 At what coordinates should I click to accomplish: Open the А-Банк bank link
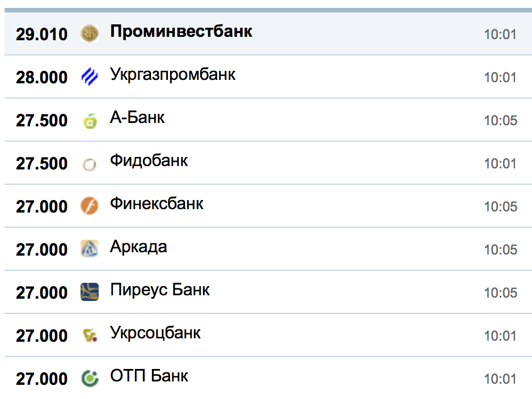(137, 118)
